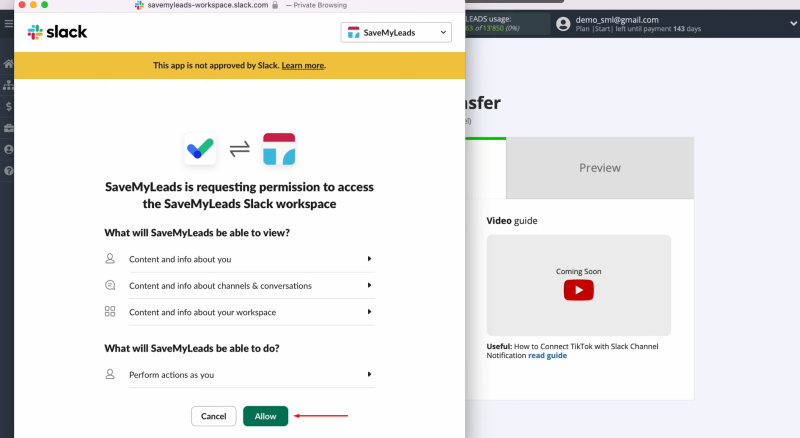Close the Slack popup with the red button

point(22,5)
